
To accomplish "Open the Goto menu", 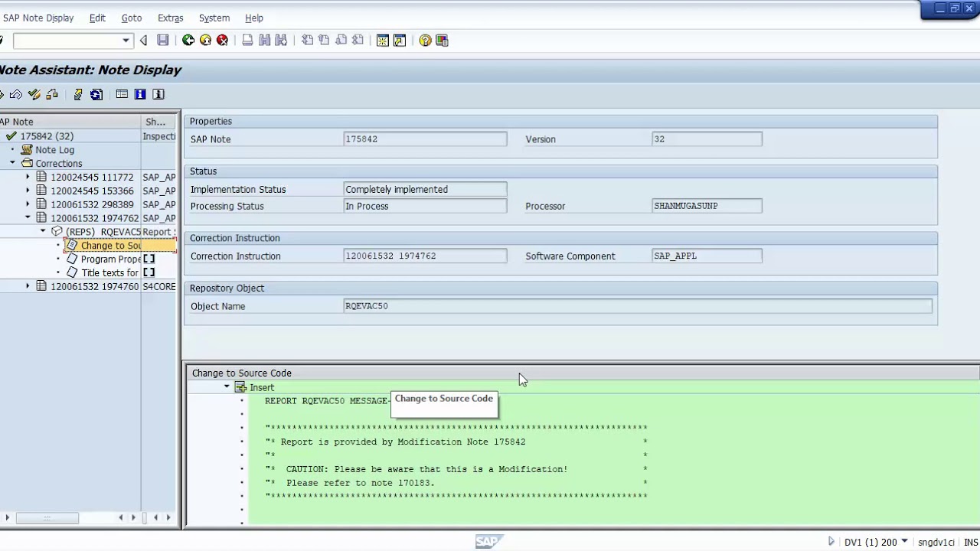I will click(x=132, y=18).
